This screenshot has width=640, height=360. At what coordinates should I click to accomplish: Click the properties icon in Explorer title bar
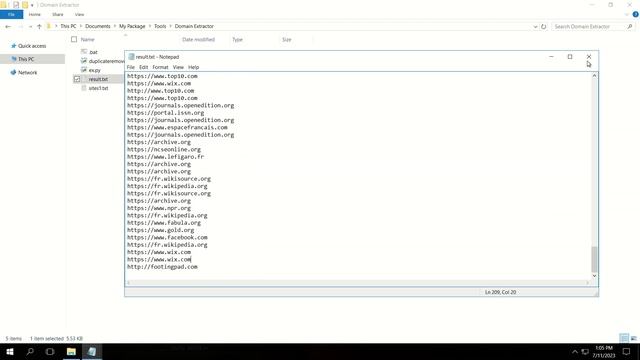coord(16,5)
